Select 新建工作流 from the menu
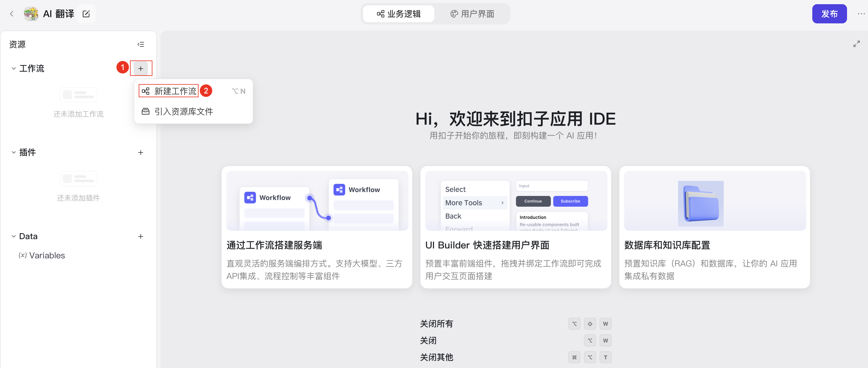Viewport: 868px width, 368px height. (x=193, y=91)
